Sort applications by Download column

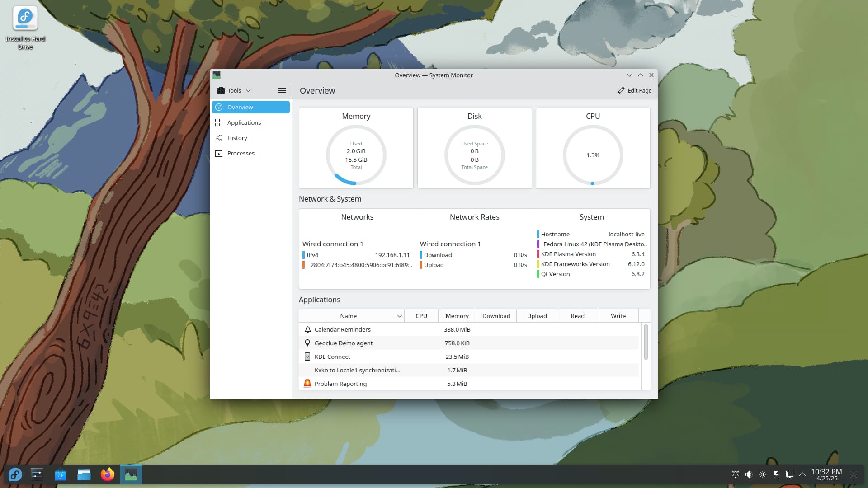496,316
